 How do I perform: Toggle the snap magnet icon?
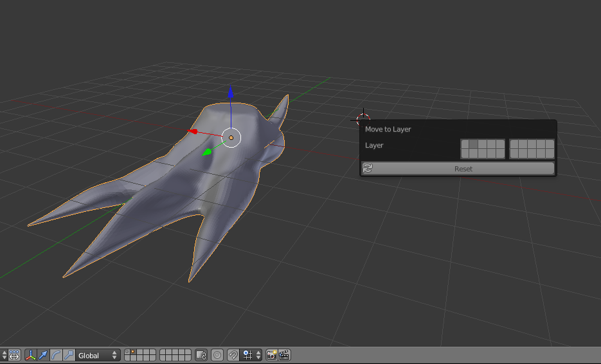[x=233, y=355]
